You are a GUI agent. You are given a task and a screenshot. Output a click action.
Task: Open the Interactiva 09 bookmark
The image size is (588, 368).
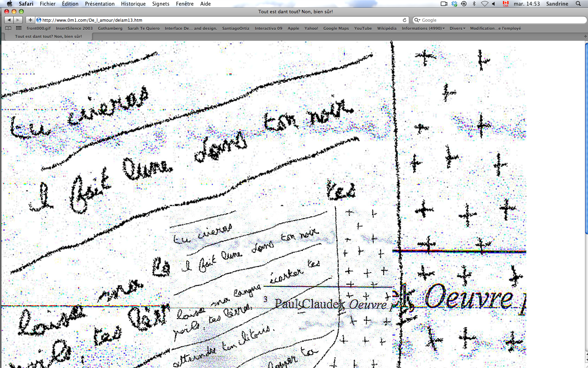pos(268,28)
